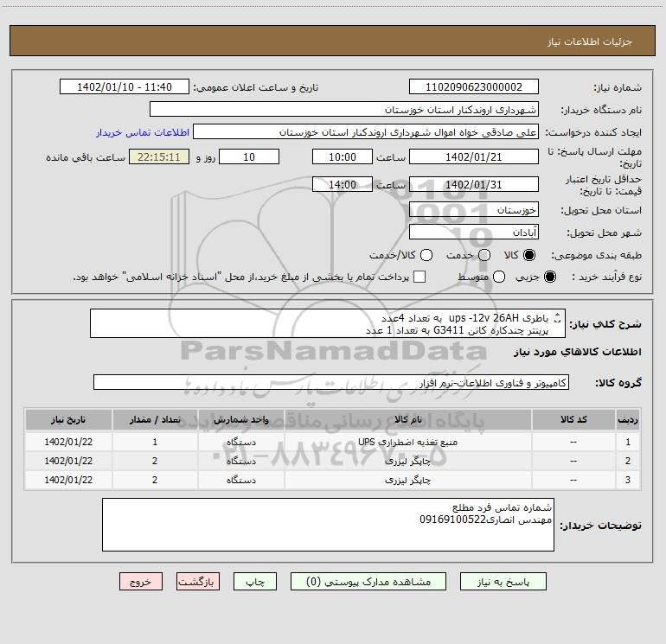
Task: Click the ردیف column header
Action: click(628, 420)
